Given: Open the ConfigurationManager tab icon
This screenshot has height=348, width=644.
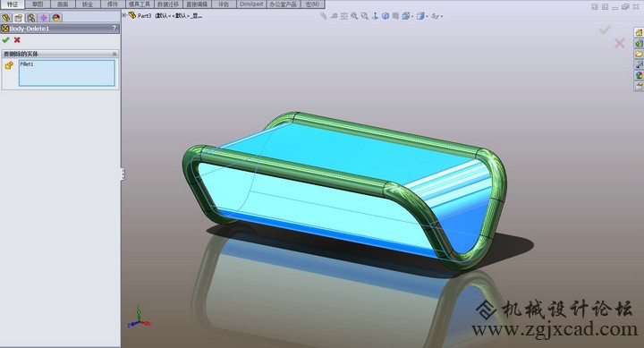Looking at the screenshot, I should pos(30,18).
